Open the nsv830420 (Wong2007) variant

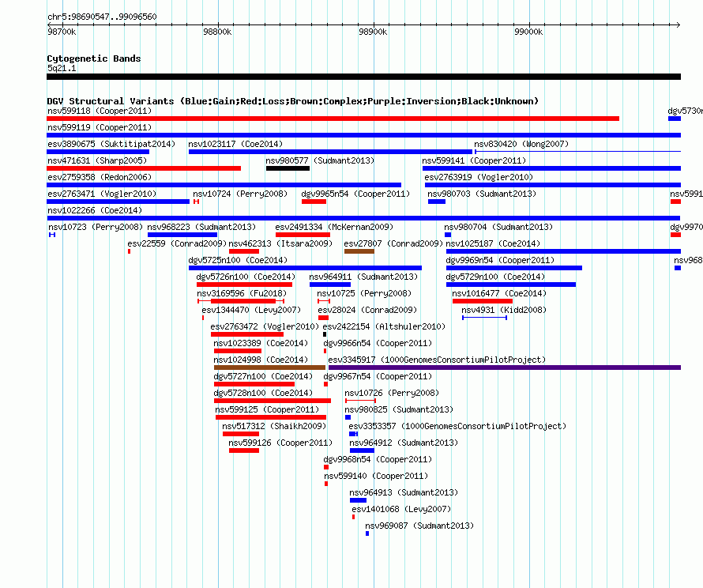[521, 144]
